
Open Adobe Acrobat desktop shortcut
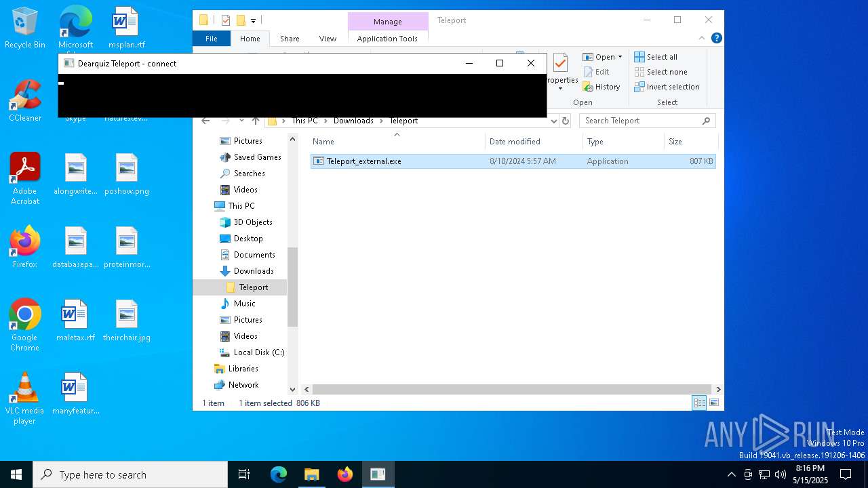point(25,178)
